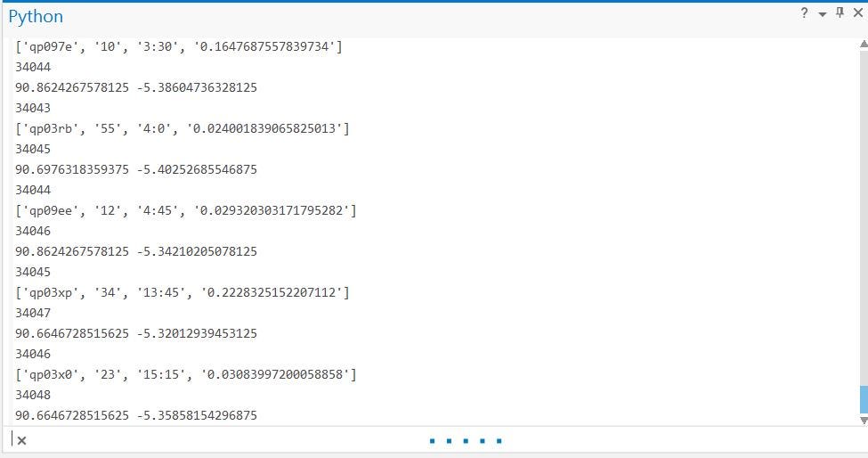
Task: Click the output line containing 'qp03rb'
Action: pos(183,128)
